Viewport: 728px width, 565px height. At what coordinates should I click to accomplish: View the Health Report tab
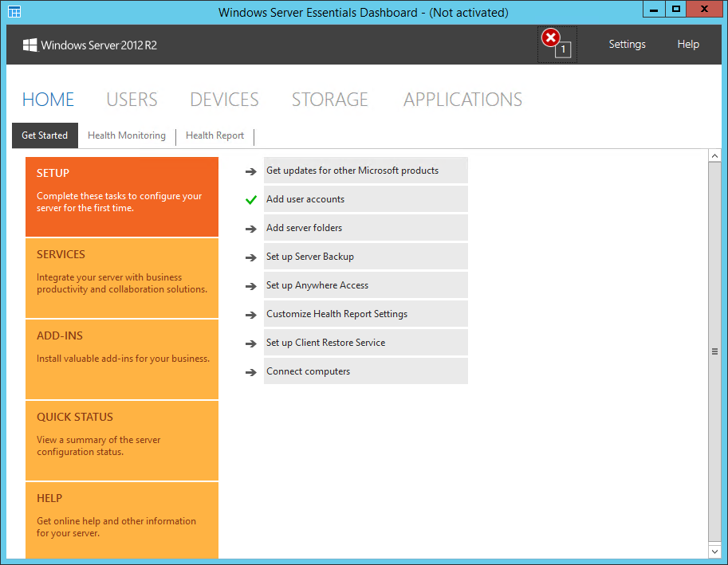[x=215, y=135]
